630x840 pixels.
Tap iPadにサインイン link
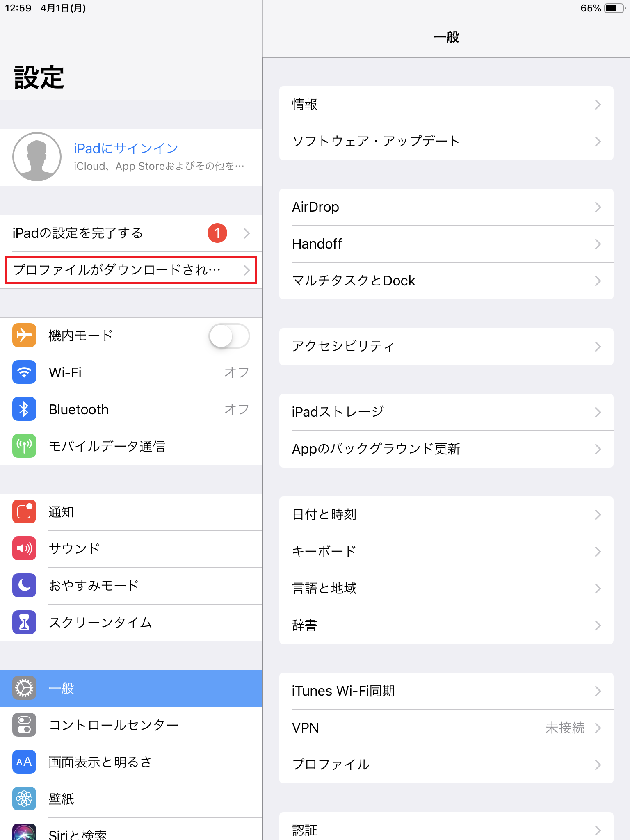point(126,148)
